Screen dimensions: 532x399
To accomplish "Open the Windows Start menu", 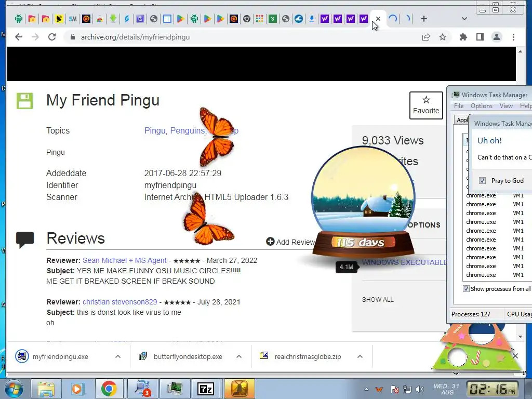I will tap(13, 389).
